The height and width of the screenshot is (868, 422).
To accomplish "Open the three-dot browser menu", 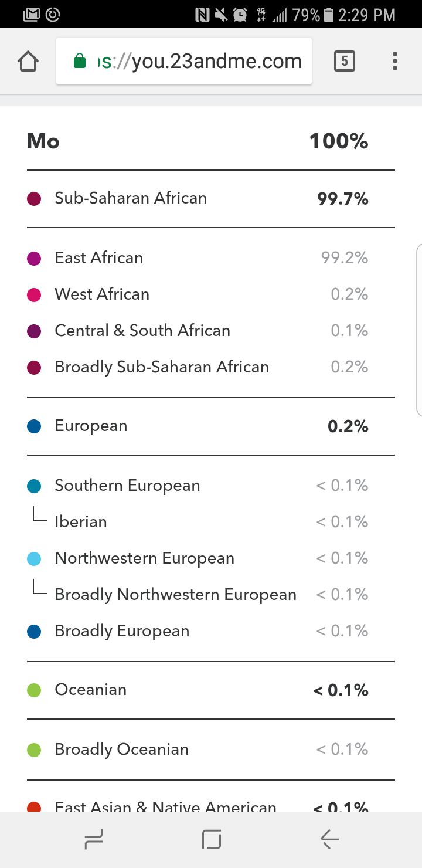I will point(395,61).
